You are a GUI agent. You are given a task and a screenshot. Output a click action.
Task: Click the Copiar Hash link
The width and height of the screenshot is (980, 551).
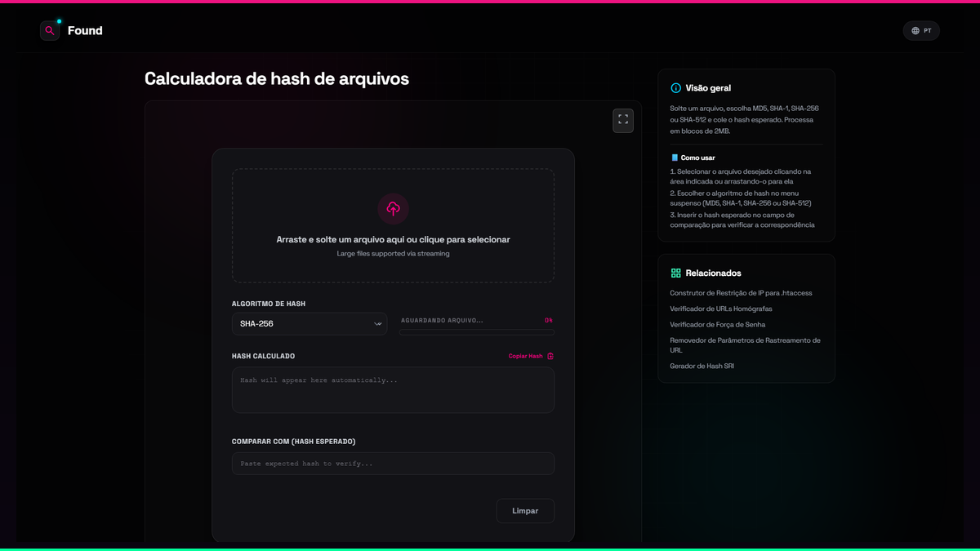tap(525, 356)
